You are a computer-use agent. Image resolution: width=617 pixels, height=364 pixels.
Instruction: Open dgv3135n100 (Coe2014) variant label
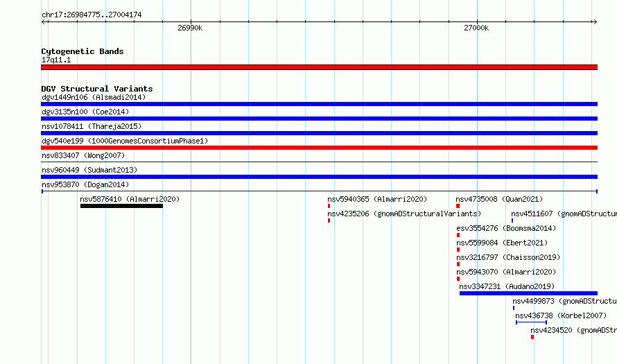(x=85, y=112)
